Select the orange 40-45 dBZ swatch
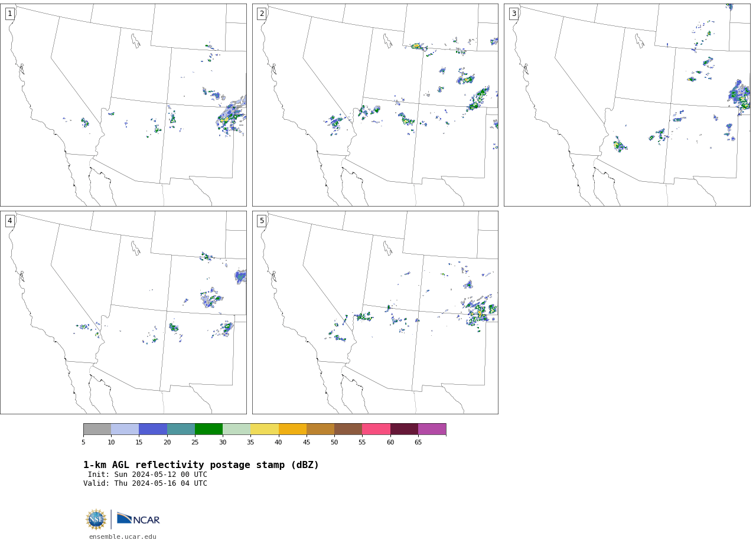Image resolution: width=756 pixels, height=543 pixels. tap(292, 429)
